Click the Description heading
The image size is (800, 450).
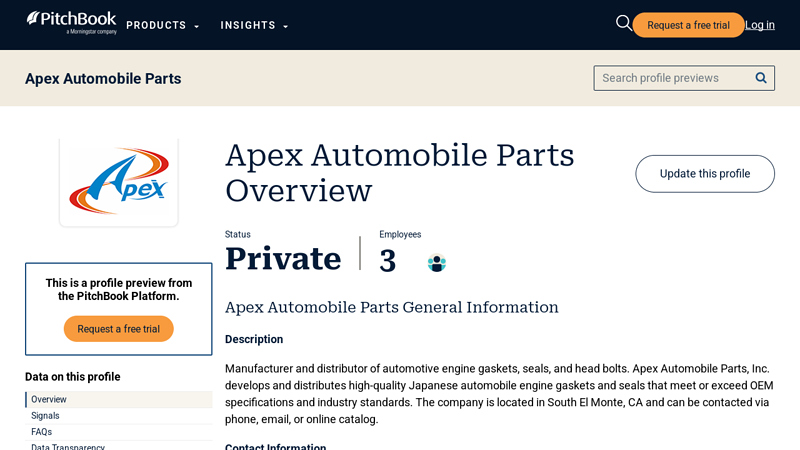254,339
